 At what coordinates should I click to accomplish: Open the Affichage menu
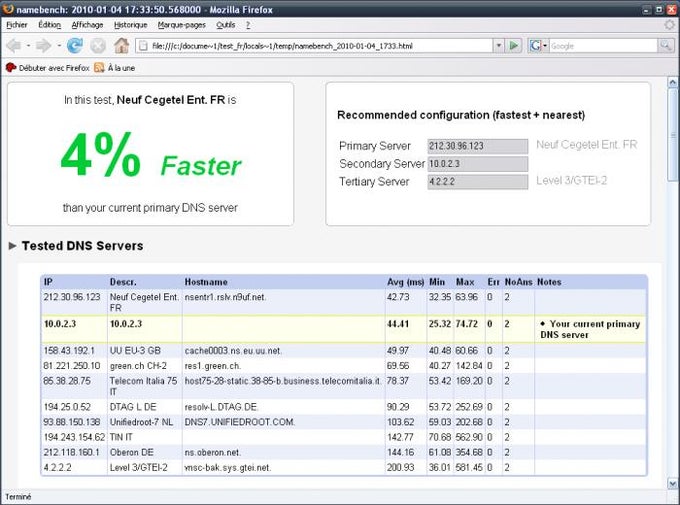(87, 25)
